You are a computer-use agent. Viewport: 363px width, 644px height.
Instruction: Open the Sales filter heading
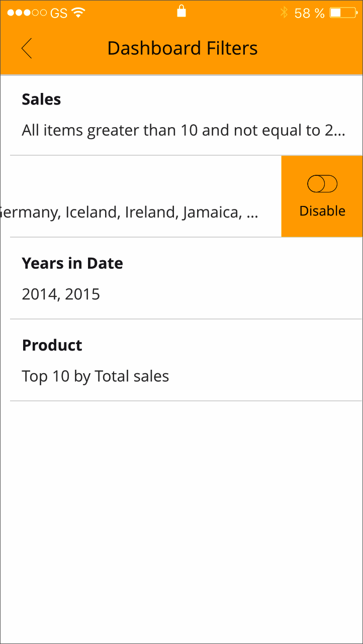click(x=41, y=99)
